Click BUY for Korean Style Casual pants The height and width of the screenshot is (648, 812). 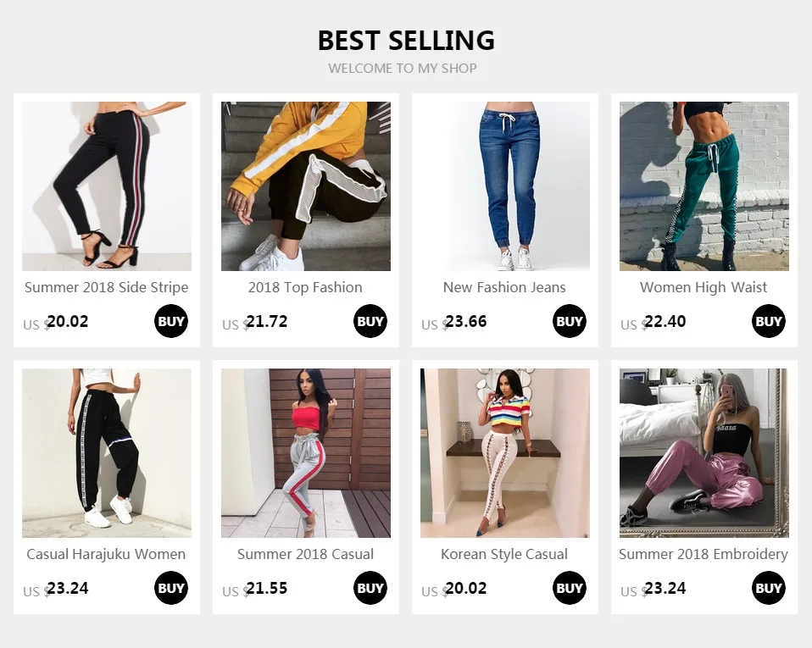pos(569,588)
